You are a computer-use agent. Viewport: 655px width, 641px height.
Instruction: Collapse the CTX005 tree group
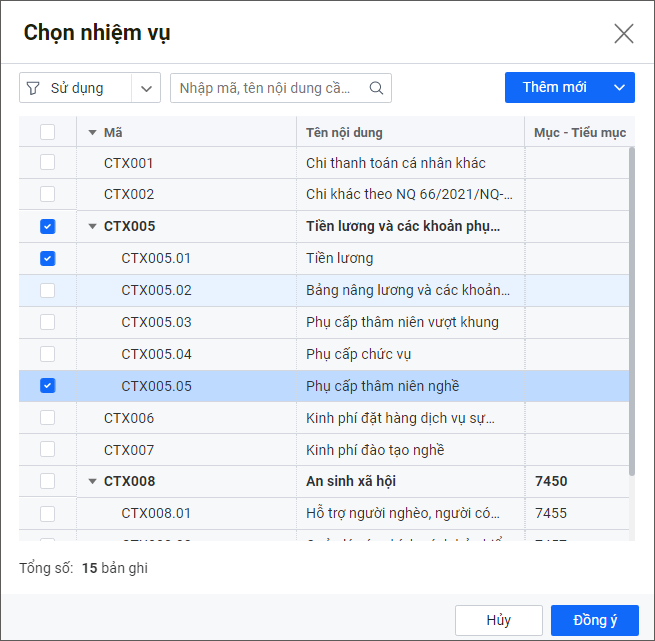click(93, 227)
